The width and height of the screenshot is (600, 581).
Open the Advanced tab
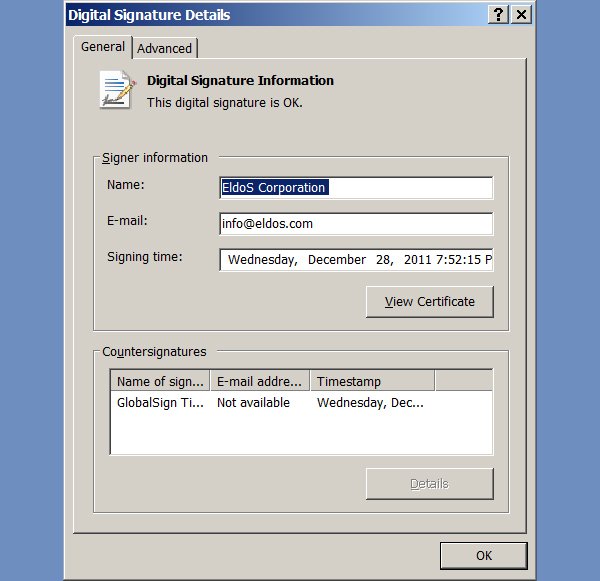point(165,49)
